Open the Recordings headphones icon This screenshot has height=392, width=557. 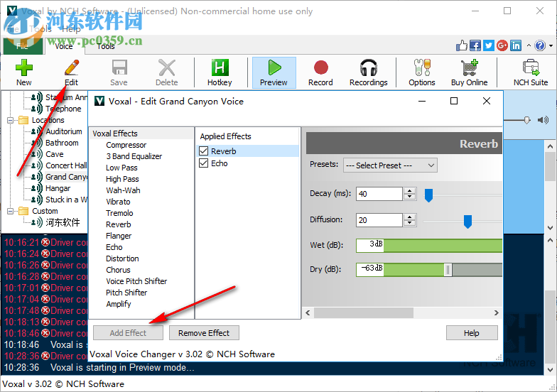click(368, 67)
